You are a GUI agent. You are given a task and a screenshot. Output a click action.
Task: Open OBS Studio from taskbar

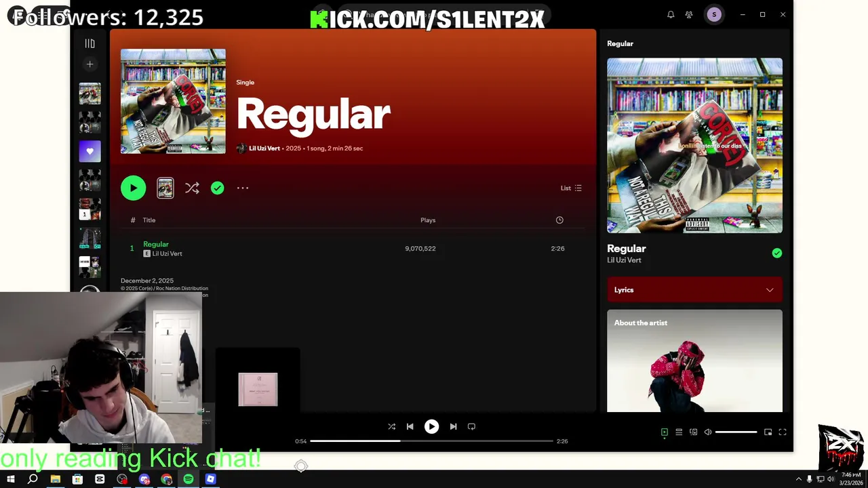122,479
